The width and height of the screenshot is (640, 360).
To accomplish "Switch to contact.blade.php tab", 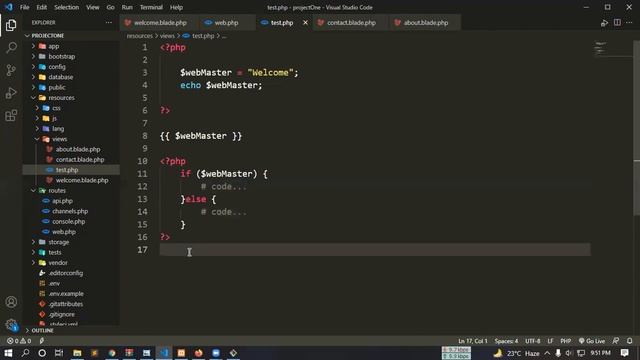I will click(351, 22).
